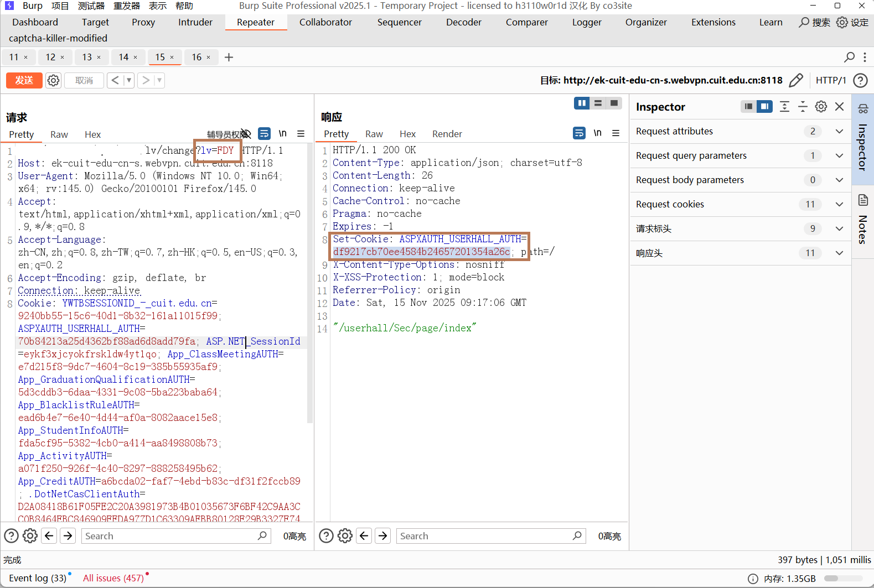Toggle \n newline display in request panel
Viewport: 874px width, 588px height.
click(283, 134)
